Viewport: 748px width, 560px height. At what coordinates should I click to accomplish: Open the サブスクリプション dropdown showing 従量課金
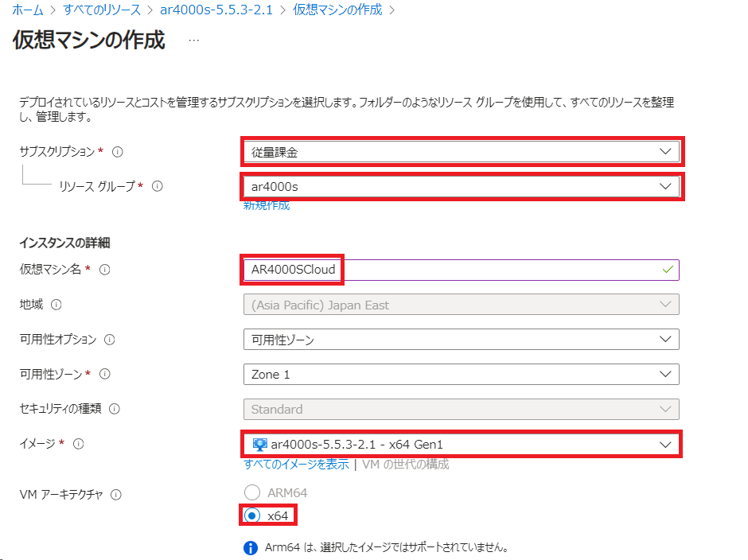coord(461,151)
